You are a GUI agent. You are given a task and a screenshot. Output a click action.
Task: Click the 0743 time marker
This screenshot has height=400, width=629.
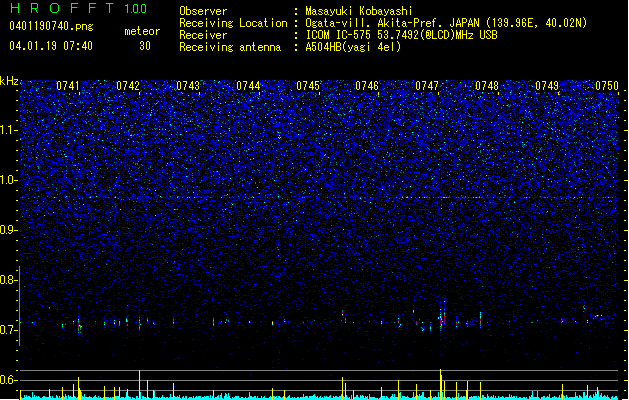click(x=188, y=86)
